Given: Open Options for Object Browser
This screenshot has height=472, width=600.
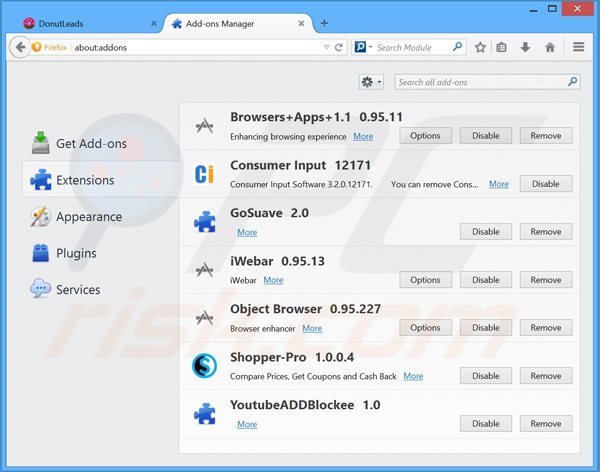Looking at the screenshot, I should [x=426, y=328].
